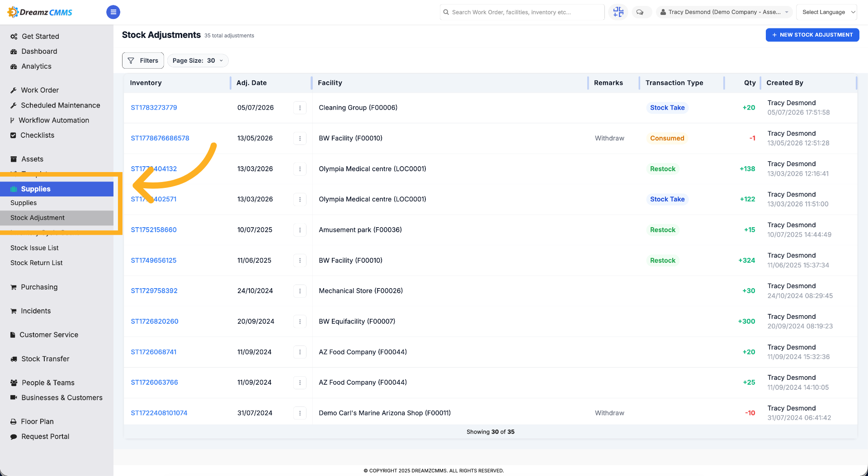Toggle the sidebar hamburger menu button
Viewport: 868px width, 476px height.
(113, 12)
